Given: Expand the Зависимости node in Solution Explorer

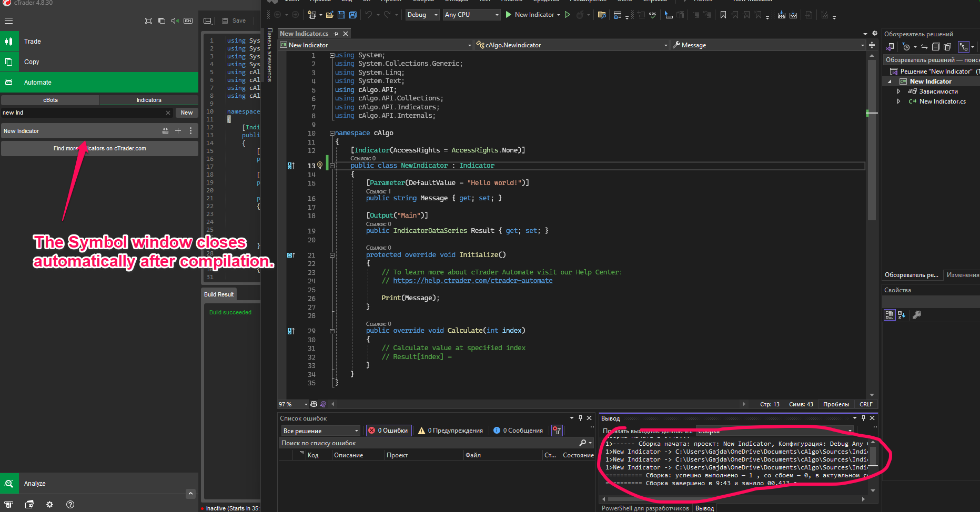Looking at the screenshot, I should 898,91.
